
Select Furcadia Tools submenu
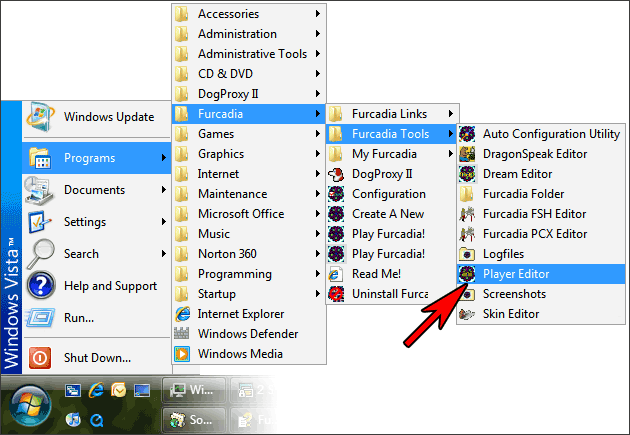[x=391, y=134]
